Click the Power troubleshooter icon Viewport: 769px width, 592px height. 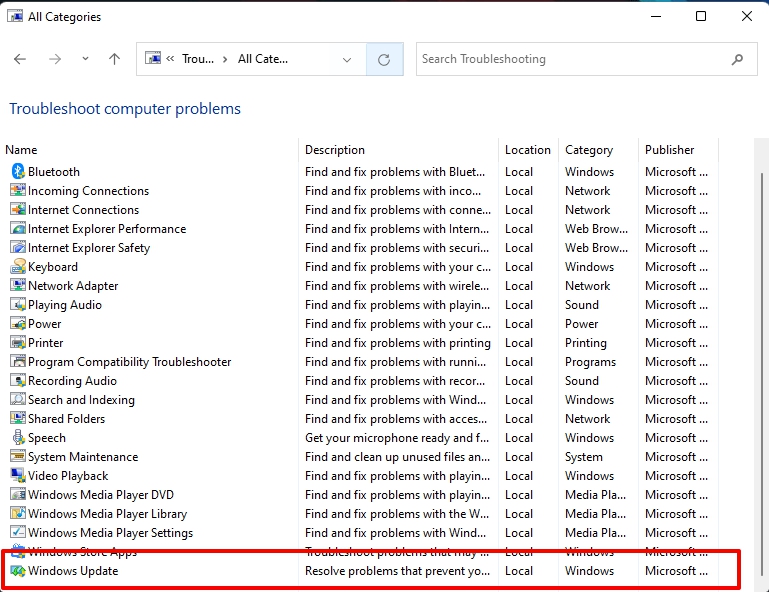(x=18, y=323)
